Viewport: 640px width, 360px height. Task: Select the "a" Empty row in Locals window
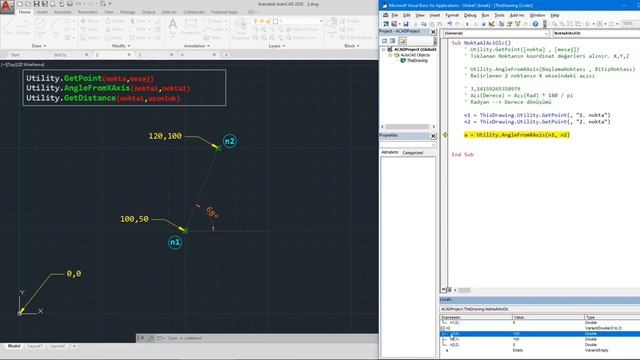click(x=540, y=350)
